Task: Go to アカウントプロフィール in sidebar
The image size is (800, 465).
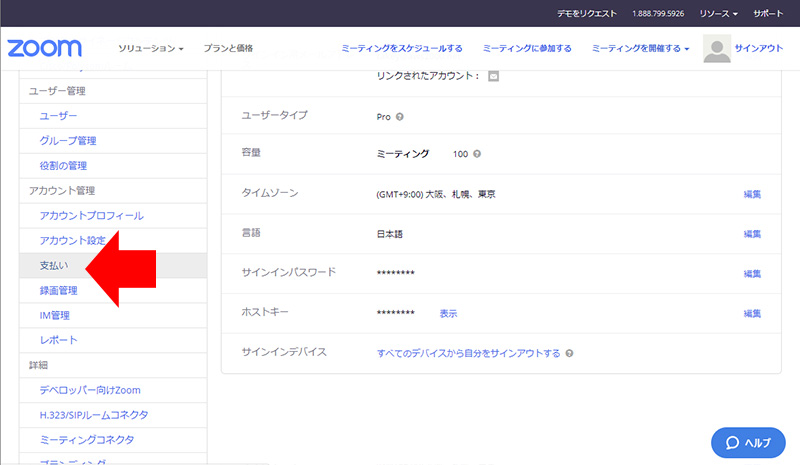Action: coord(91,216)
